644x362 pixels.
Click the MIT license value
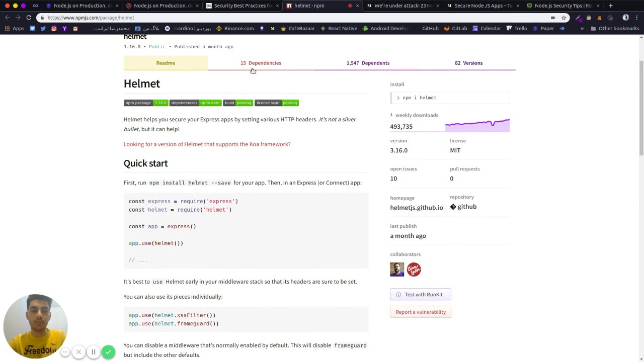pyautogui.click(x=455, y=150)
